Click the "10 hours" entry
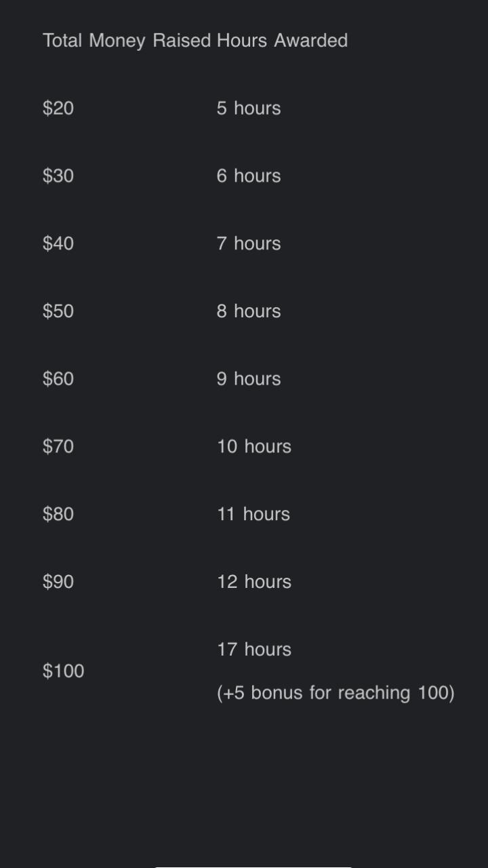 (x=254, y=447)
